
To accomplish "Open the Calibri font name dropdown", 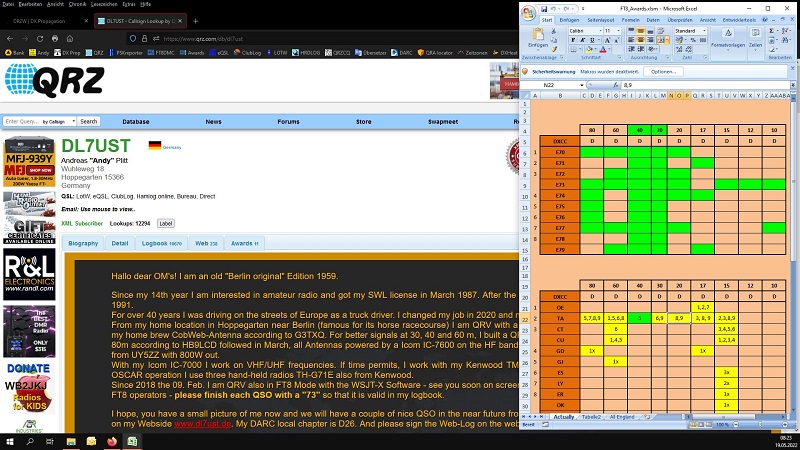I will pyautogui.click(x=599, y=31).
